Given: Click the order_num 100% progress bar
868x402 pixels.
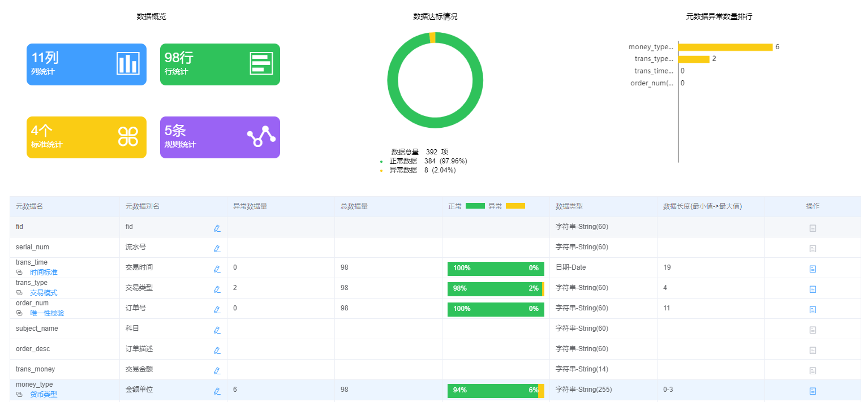Looking at the screenshot, I should pos(496,309).
